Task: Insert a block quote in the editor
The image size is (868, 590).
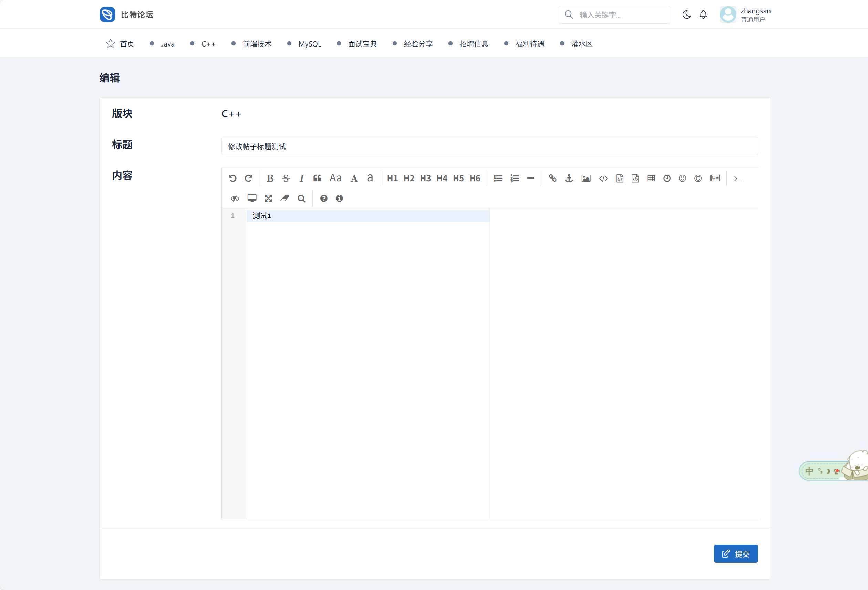Action: coord(317,178)
